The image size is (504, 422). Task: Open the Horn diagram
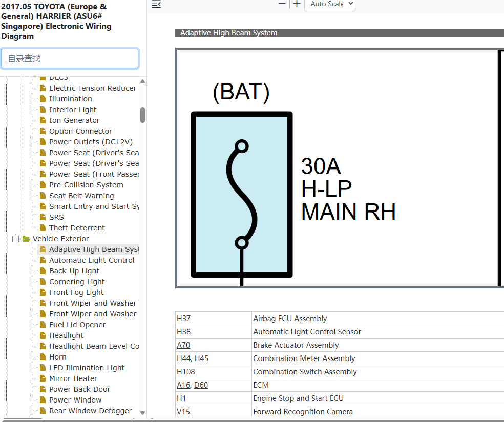tap(57, 357)
